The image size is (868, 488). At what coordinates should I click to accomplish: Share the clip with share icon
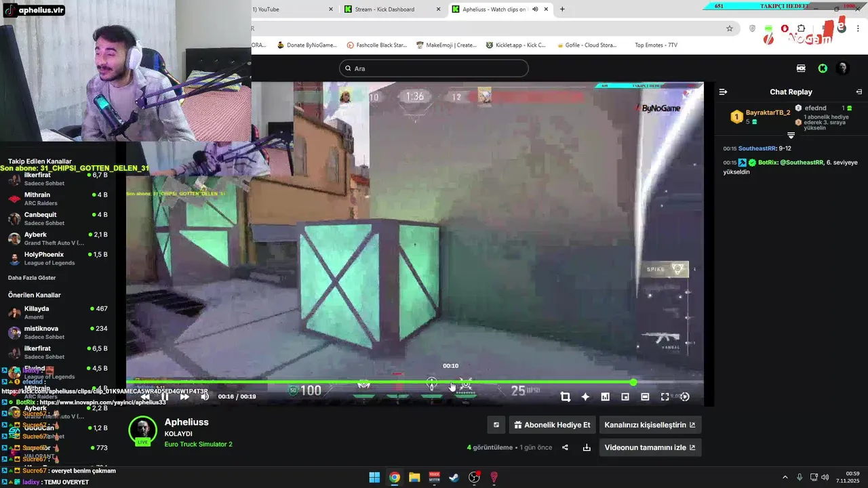click(565, 447)
